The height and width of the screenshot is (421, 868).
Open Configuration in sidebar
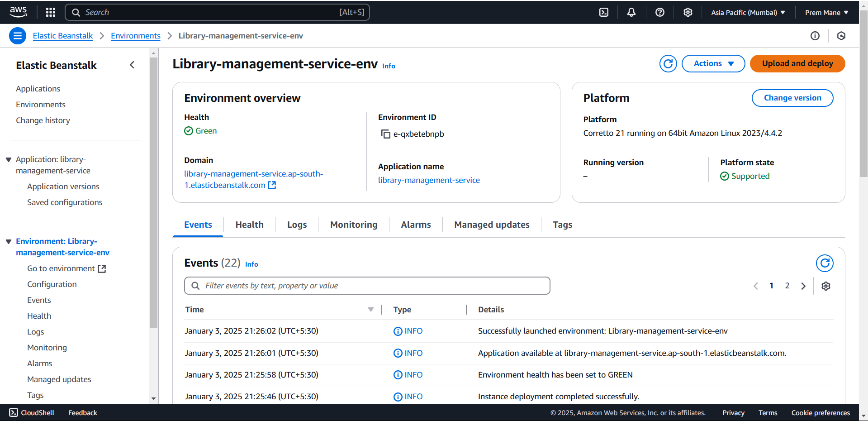(x=52, y=284)
